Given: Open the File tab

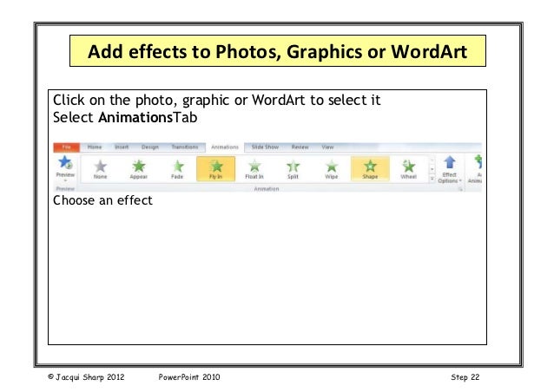Looking at the screenshot, I should point(66,147).
